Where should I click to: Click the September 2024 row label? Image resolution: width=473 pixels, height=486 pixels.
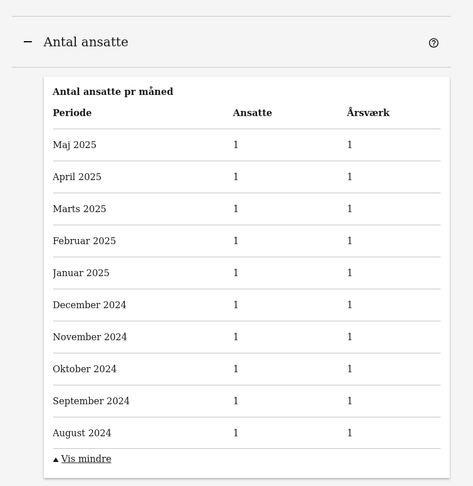point(91,401)
